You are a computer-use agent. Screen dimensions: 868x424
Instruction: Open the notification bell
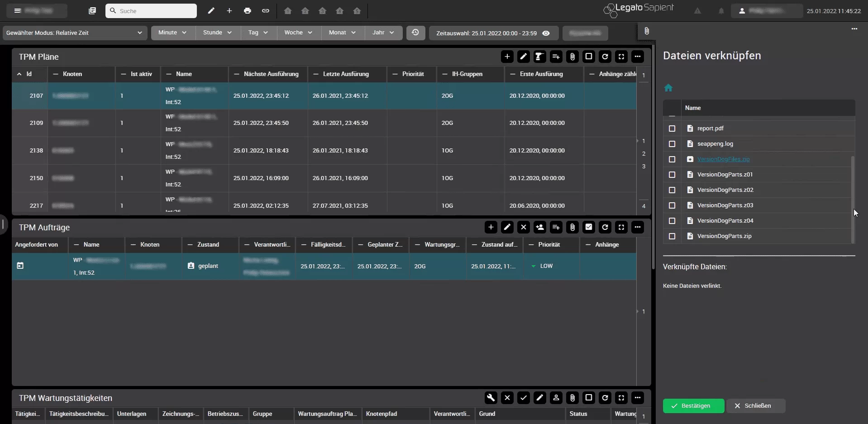(721, 11)
